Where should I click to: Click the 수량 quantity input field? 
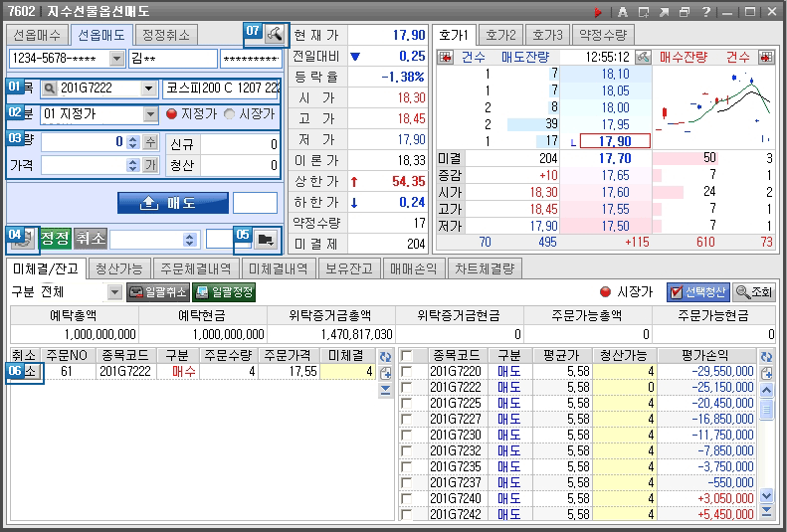(84, 141)
